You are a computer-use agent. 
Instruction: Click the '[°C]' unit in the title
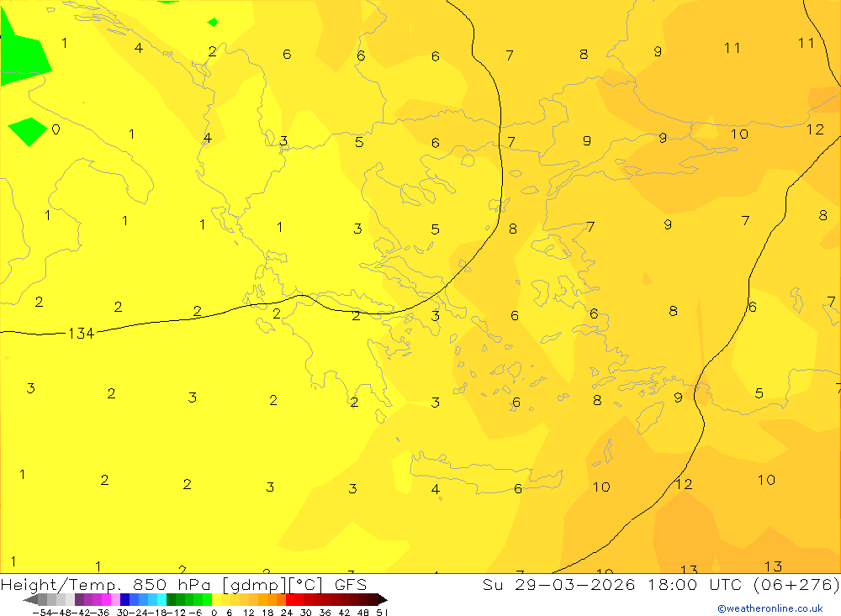305,585
